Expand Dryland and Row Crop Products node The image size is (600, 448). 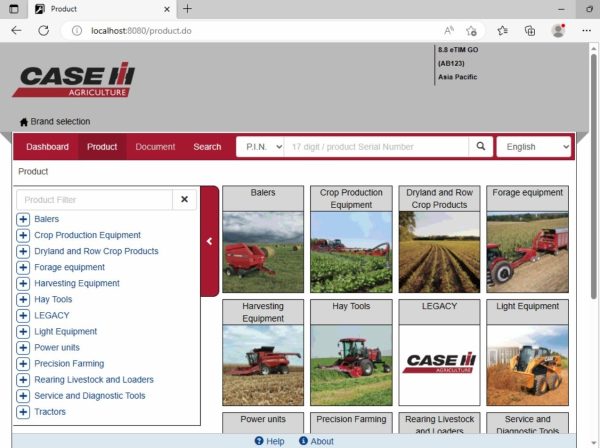coord(23,251)
